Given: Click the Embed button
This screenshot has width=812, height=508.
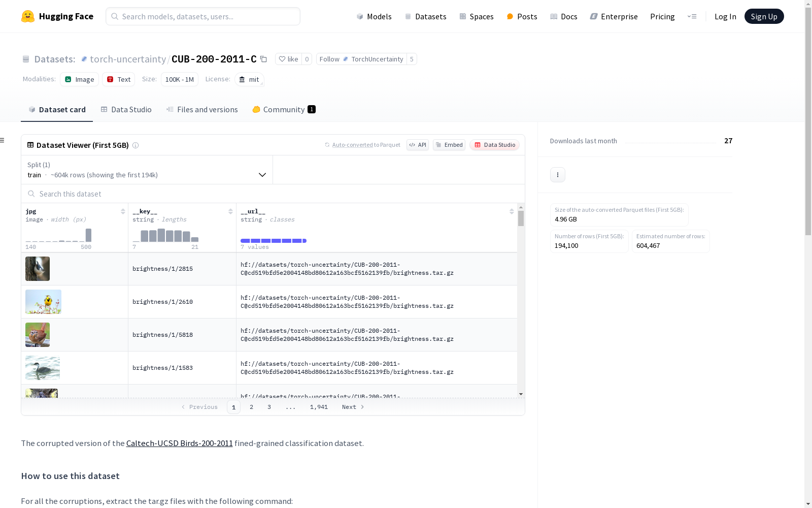Looking at the screenshot, I should (449, 145).
